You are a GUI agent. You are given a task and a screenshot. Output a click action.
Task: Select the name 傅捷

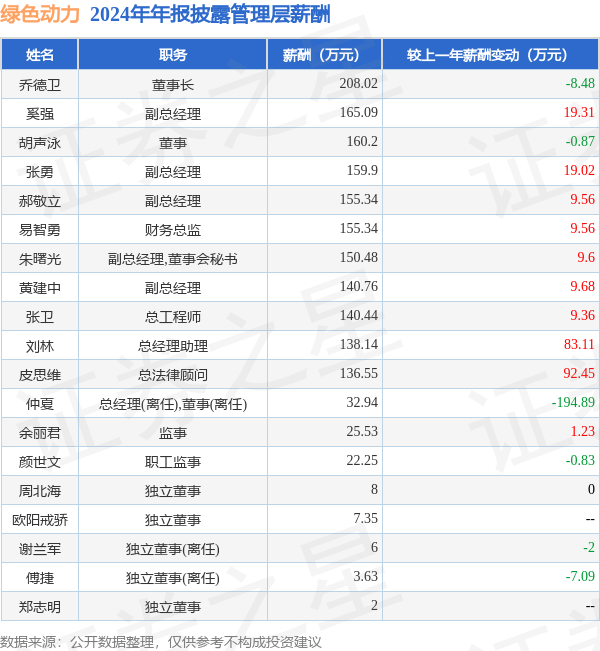[39, 578]
